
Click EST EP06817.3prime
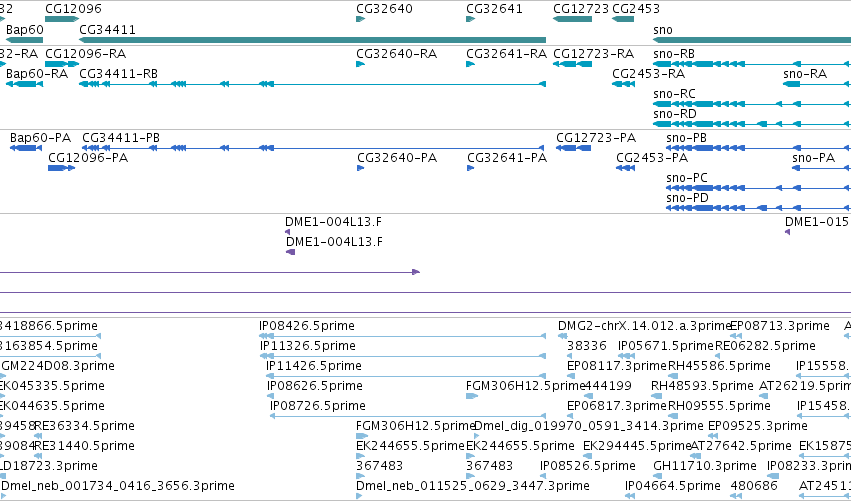tap(617, 405)
